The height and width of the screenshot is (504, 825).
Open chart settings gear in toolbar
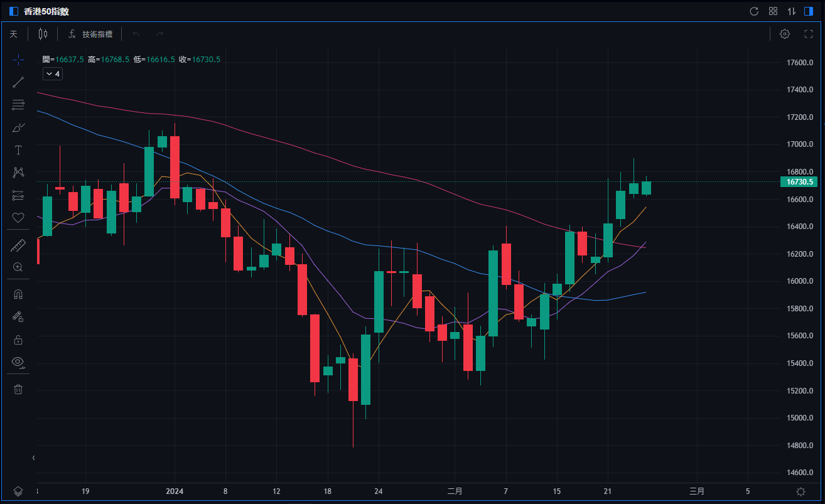click(x=785, y=34)
